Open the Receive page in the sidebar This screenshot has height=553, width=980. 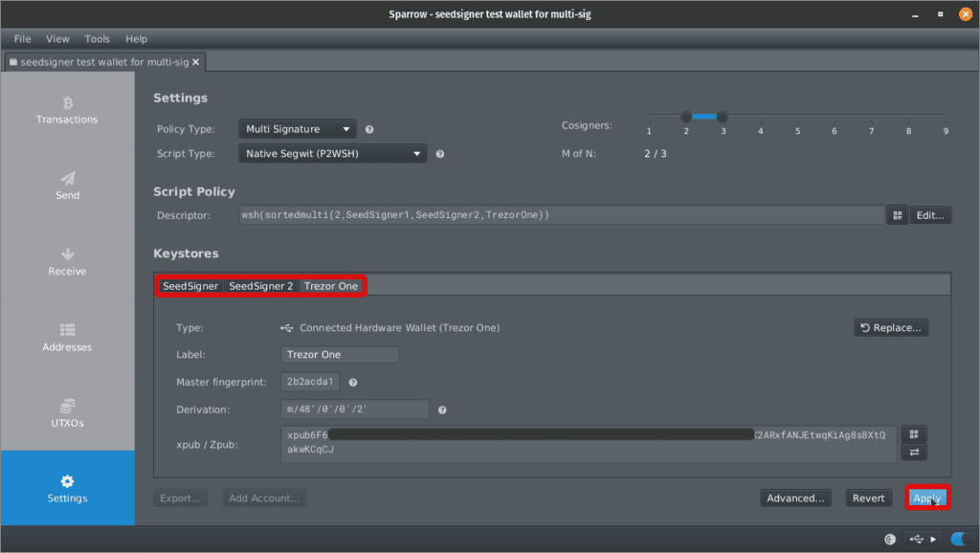coord(68,262)
